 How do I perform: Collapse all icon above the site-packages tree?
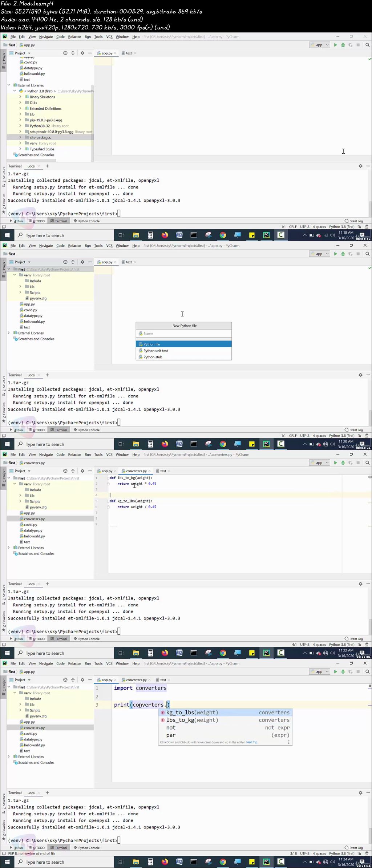(x=73, y=53)
